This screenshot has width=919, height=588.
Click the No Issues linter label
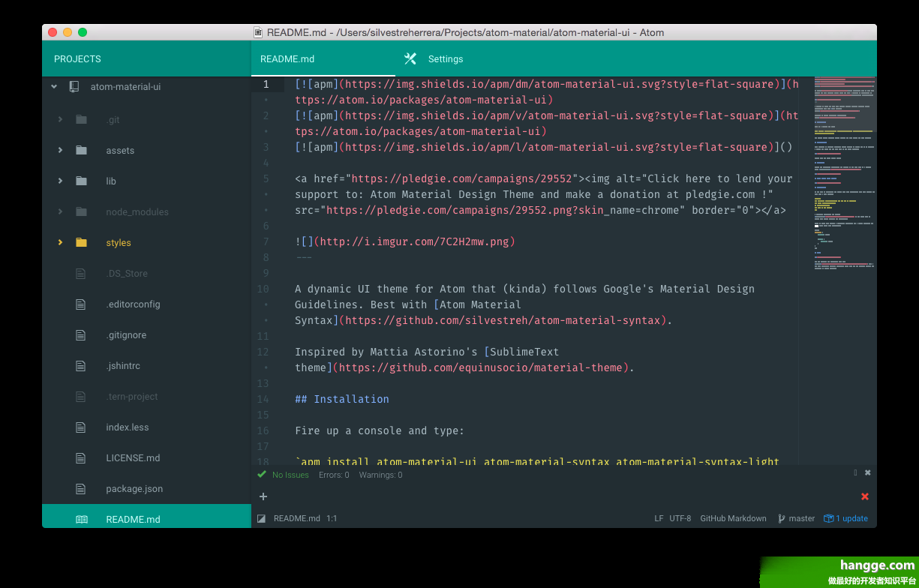(290, 475)
